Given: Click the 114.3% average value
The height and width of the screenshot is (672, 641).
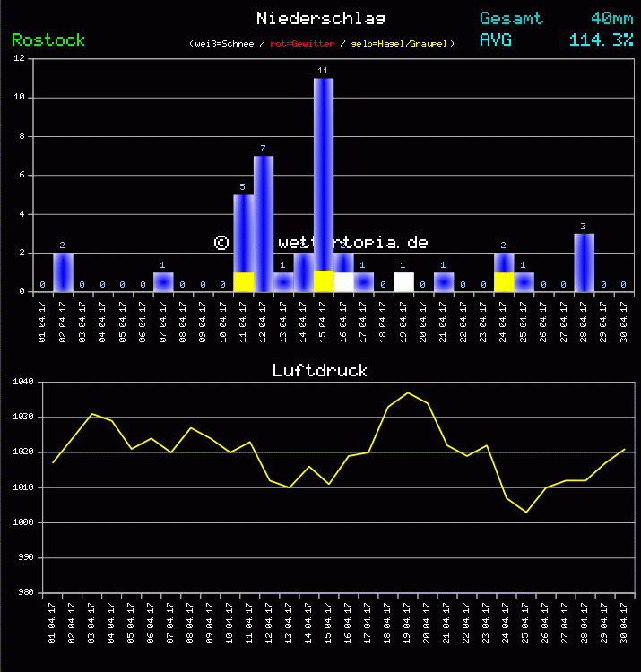Looking at the screenshot, I should tap(601, 40).
